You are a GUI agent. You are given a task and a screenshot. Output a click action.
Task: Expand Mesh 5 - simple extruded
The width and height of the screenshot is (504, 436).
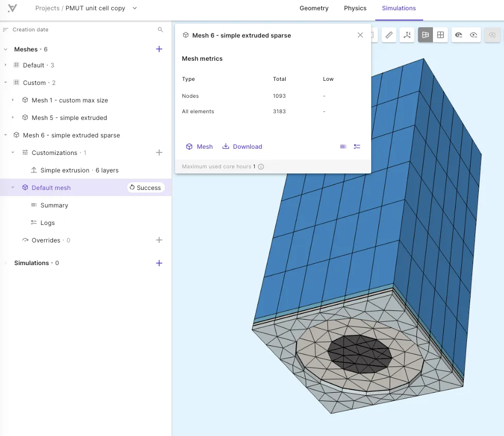pos(13,117)
